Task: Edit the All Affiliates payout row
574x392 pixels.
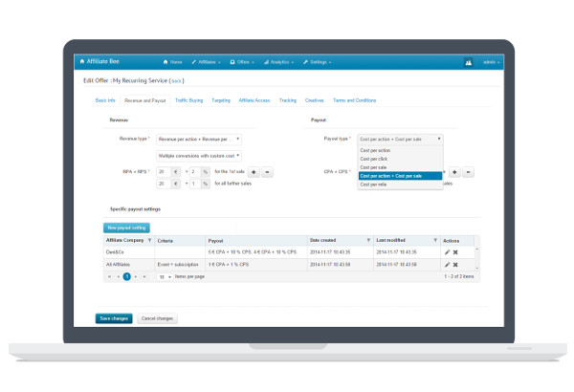Action: 447,265
